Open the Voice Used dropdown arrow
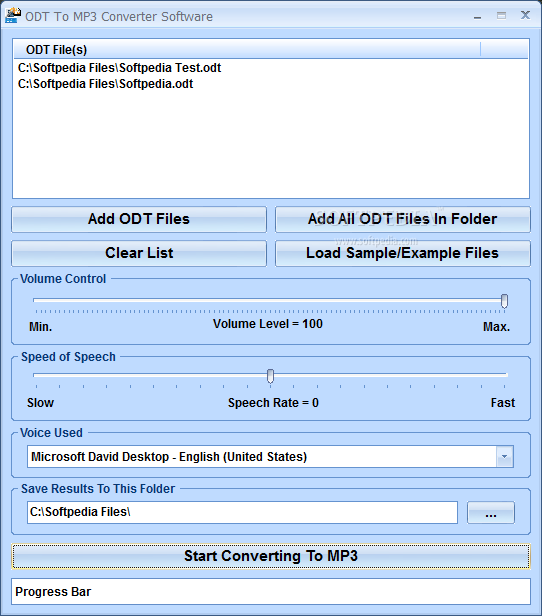 [505, 456]
